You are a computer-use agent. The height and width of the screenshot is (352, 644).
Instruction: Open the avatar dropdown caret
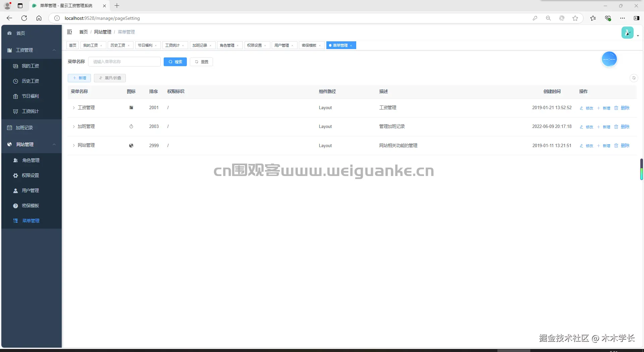tap(638, 36)
